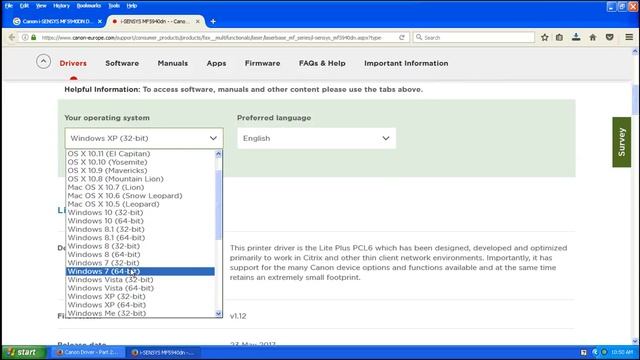Bookmark this page using the star icon
The width and height of the screenshot is (640, 360).
coord(544,37)
